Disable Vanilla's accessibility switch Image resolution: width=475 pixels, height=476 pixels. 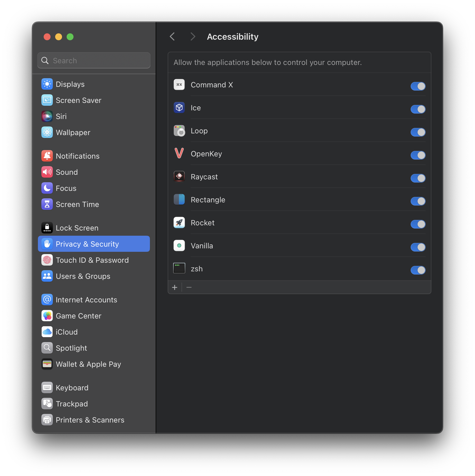tap(418, 247)
